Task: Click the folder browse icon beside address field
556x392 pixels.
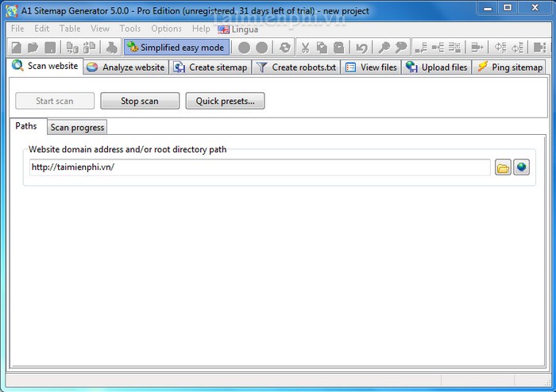Action: (x=503, y=167)
